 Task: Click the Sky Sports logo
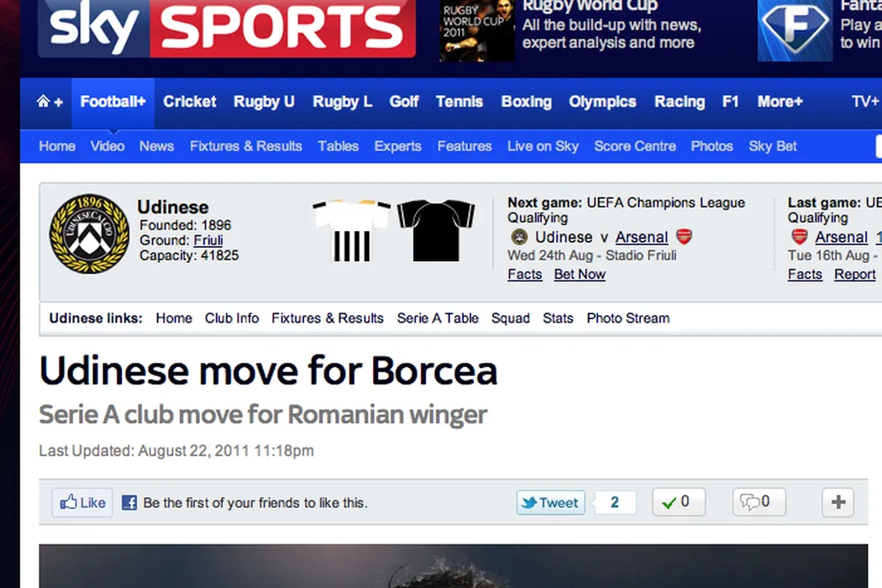pos(227,28)
